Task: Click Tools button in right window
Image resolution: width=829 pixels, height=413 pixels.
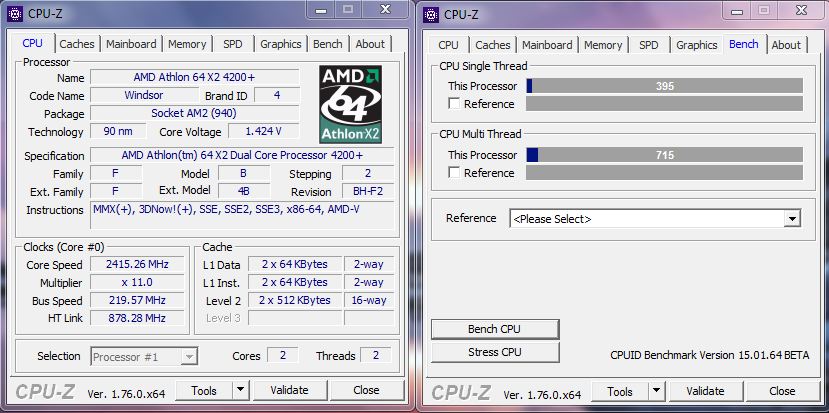Action: [x=620, y=391]
